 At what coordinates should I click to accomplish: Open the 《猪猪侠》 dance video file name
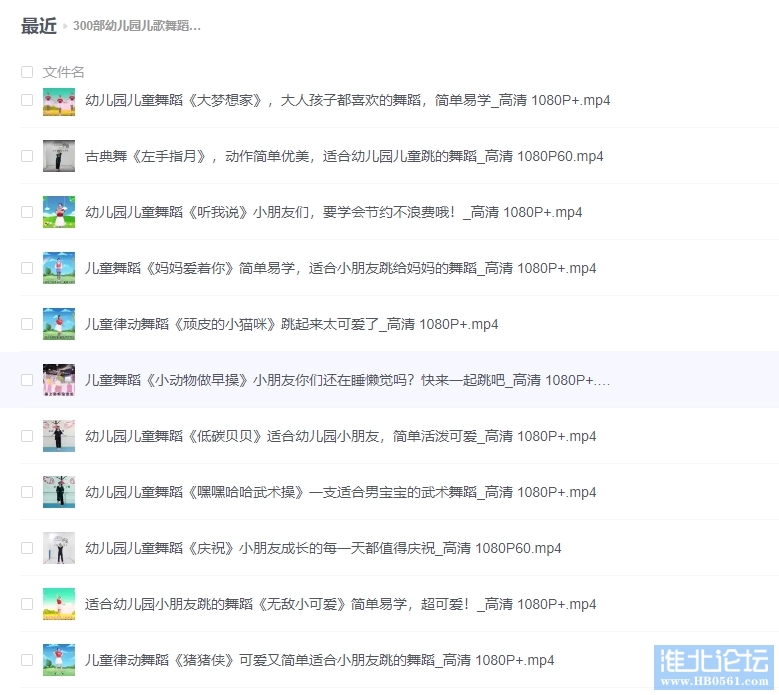point(319,660)
